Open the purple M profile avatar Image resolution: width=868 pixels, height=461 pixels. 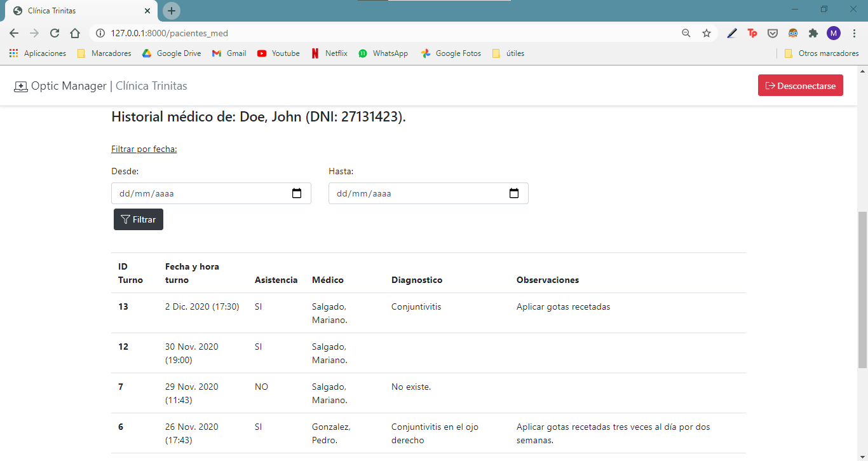pyautogui.click(x=834, y=33)
